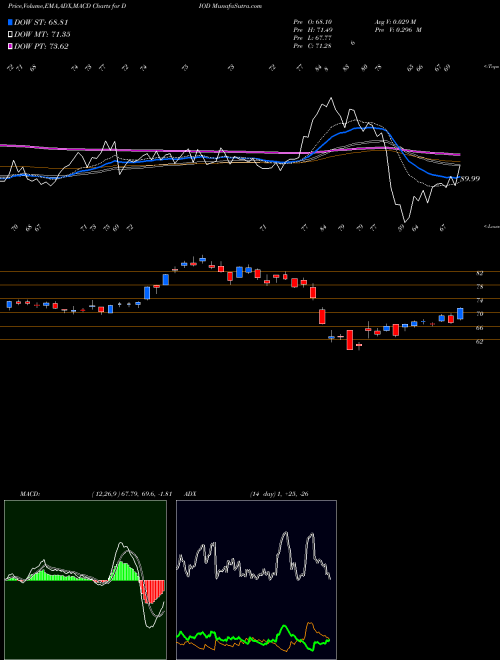Click the MACD '(12,26,9) 67.79, 69.6, -1.81' values

pyautogui.click(x=131, y=494)
